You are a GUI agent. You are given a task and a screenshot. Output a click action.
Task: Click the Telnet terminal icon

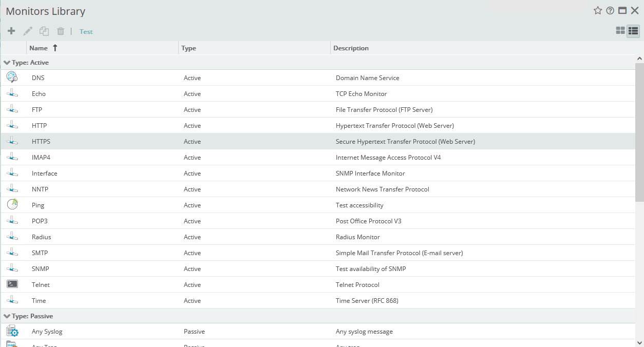point(12,284)
